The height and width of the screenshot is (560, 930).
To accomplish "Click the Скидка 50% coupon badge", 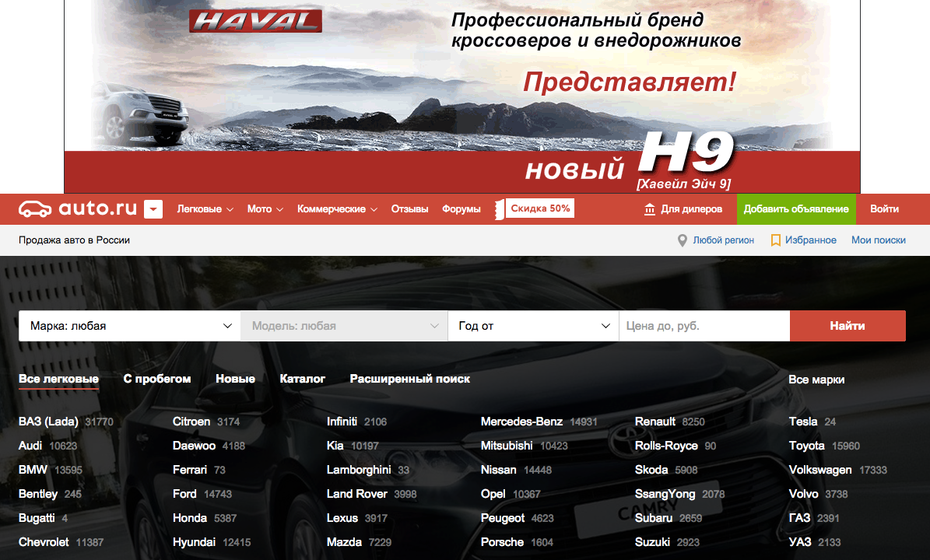I will [539, 208].
